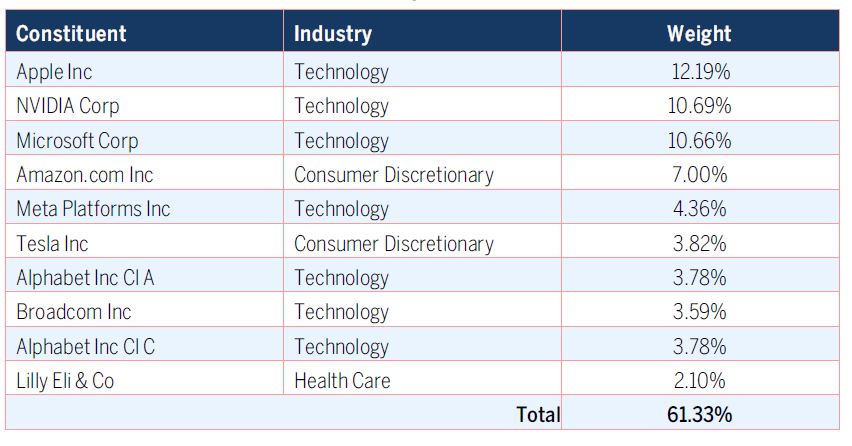The image size is (852, 446).
Task: Click Tesla's Consumer Discretionary industry cell
Action: point(393,243)
